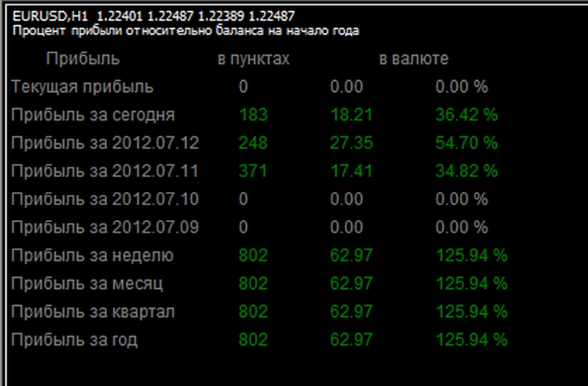Select the 'Прибыль за 2012.07.09' row label
This screenshot has height=386, width=588.
coord(105,228)
